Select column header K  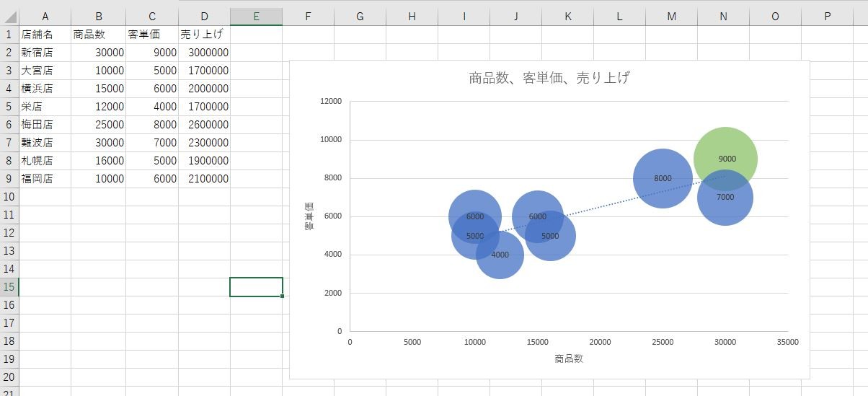tap(567, 17)
